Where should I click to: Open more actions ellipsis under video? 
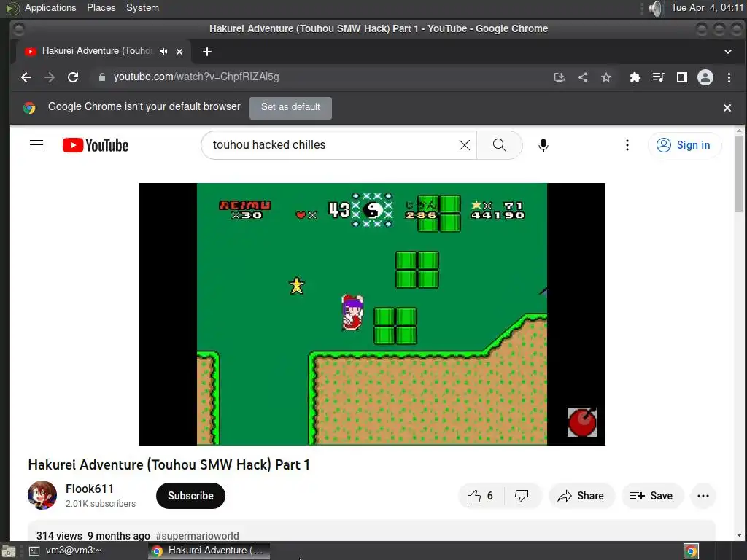703,496
